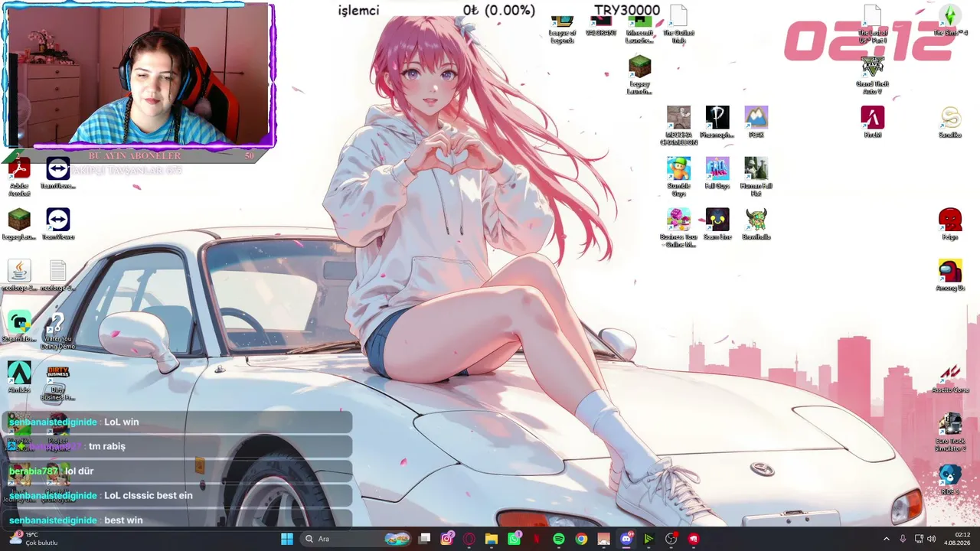Select the Stumble Guys desktop icon

pos(678,177)
